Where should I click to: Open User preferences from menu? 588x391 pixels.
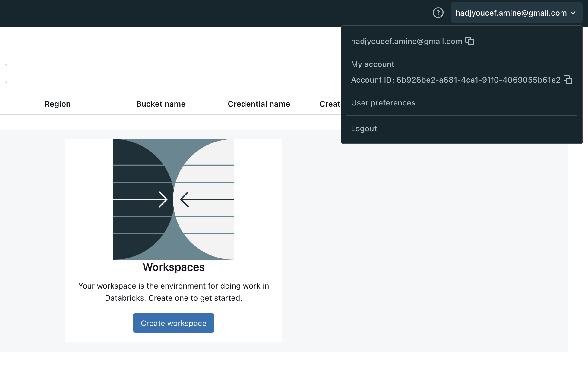tap(383, 103)
